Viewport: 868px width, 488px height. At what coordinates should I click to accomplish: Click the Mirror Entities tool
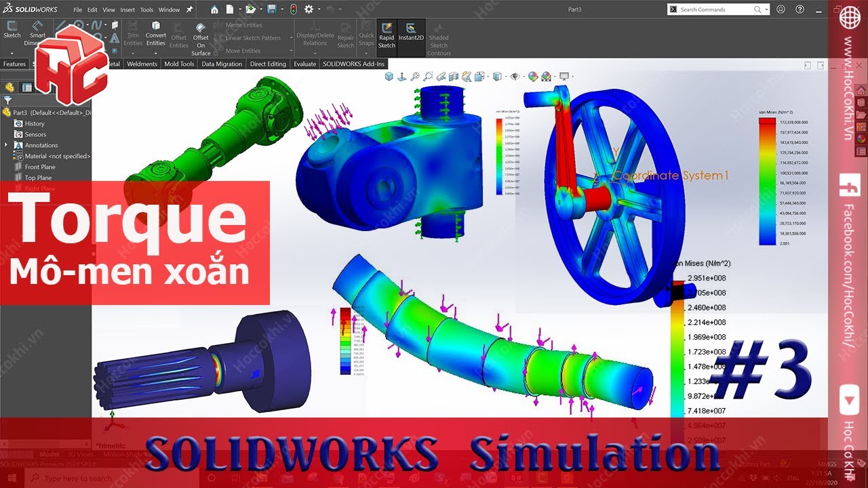239,25
